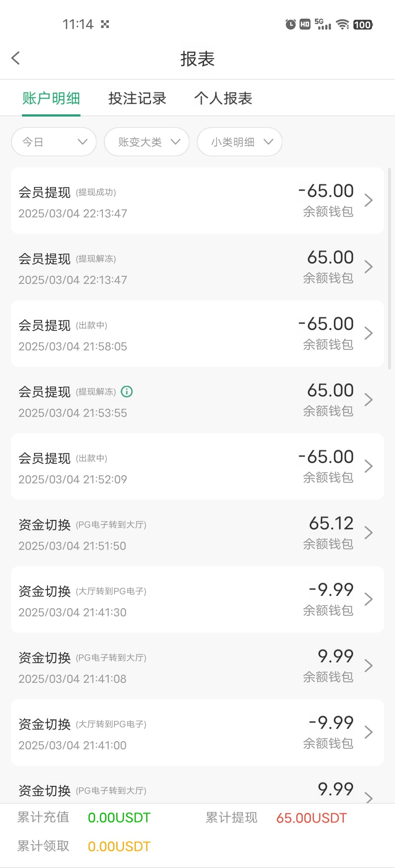Open the 今日 date filter dropdown
Viewport: 395px width, 868px height.
tap(54, 142)
